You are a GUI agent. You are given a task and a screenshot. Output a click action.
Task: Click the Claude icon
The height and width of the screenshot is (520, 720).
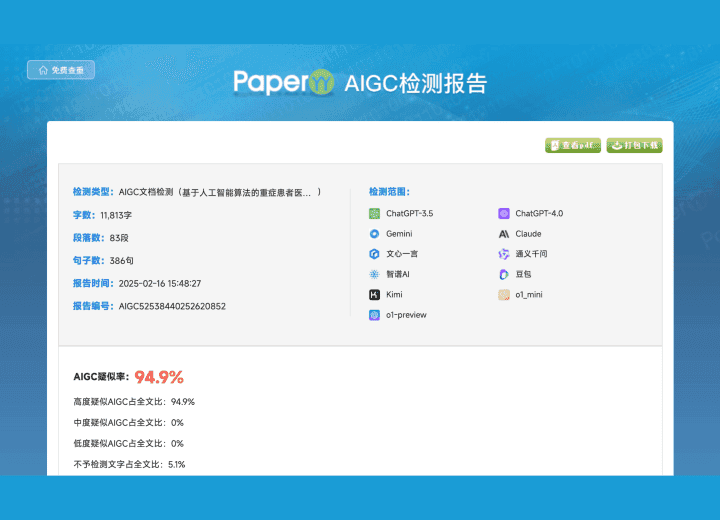[x=504, y=234]
